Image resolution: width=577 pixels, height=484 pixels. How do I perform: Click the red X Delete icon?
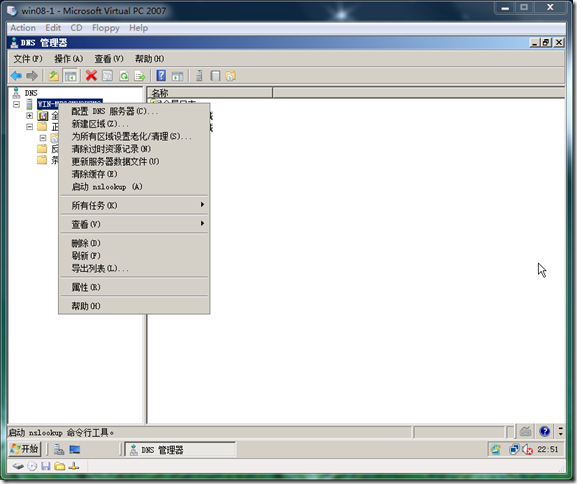pyautogui.click(x=91, y=76)
